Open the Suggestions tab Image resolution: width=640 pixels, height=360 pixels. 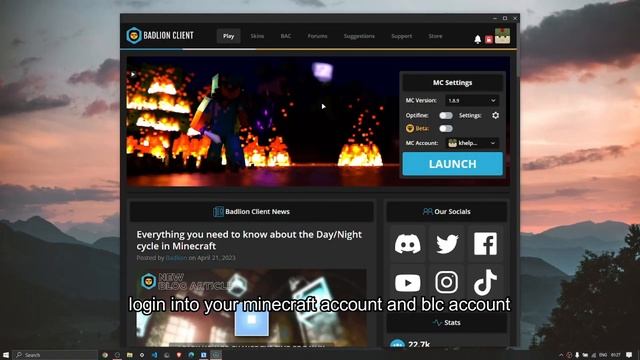tap(359, 36)
